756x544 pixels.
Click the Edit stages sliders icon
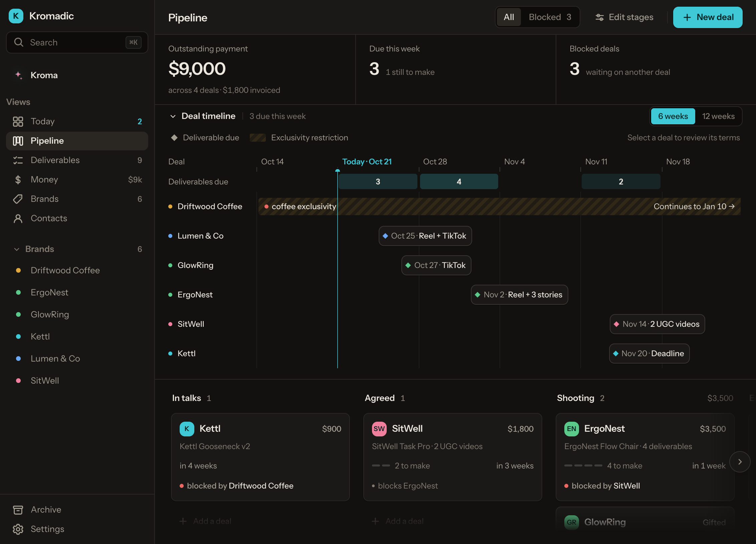tap(600, 17)
